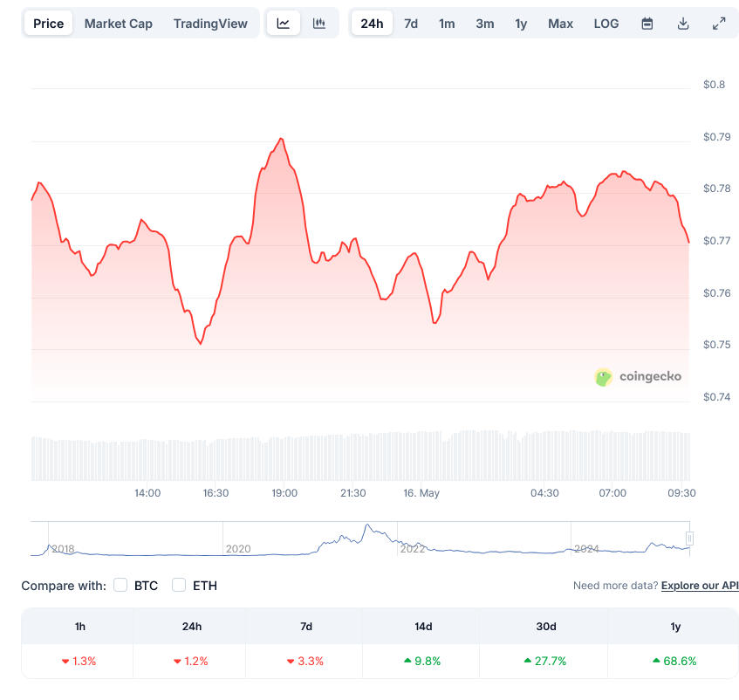Click the range navigator right handle
739x700 pixels.
(x=689, y=539)
